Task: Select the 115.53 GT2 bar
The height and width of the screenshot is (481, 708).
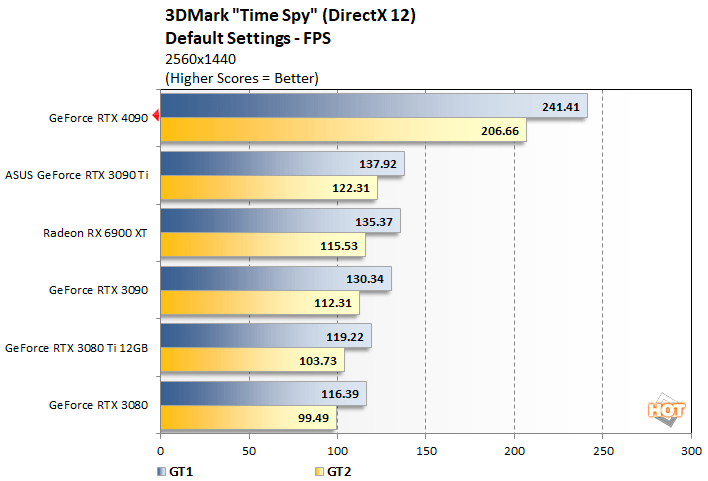Action: tap(263, 245)
